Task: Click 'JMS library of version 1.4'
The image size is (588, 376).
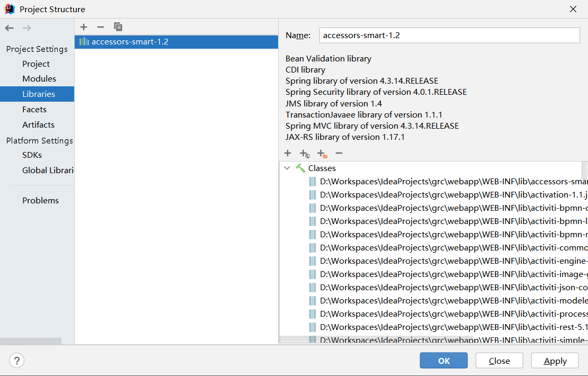Action: [x=333, y=103]
